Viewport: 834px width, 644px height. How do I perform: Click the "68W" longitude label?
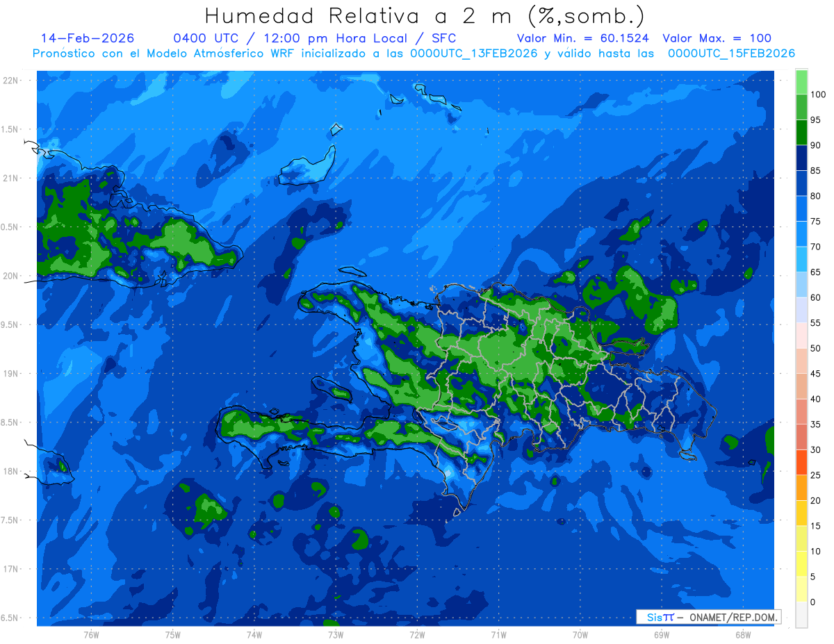click(x=743, y=634)
